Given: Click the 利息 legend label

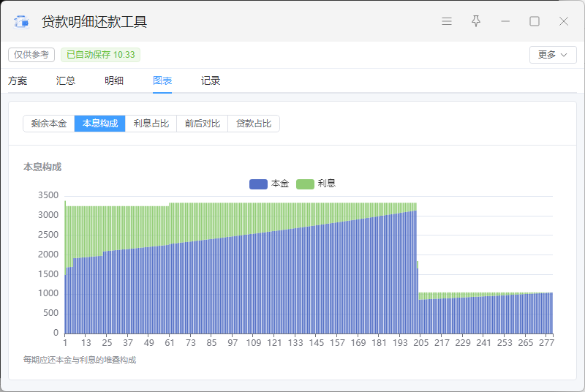Looking at the screenshot, I should [x=327, y=184].
